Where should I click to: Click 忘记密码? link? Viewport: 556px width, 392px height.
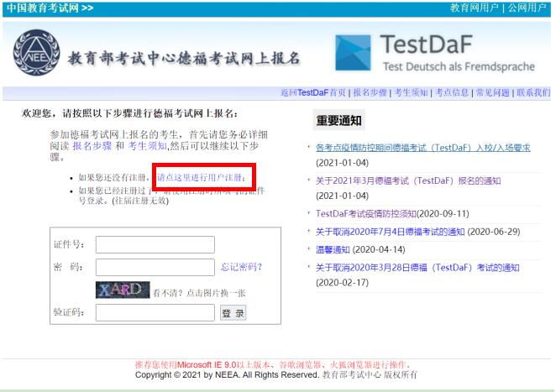tap(241, 267)
